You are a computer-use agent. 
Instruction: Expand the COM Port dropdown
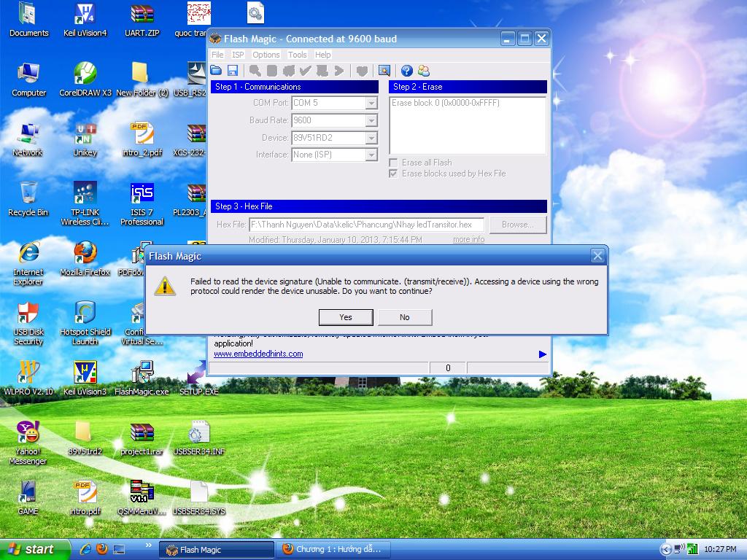[x=371, y=103]
